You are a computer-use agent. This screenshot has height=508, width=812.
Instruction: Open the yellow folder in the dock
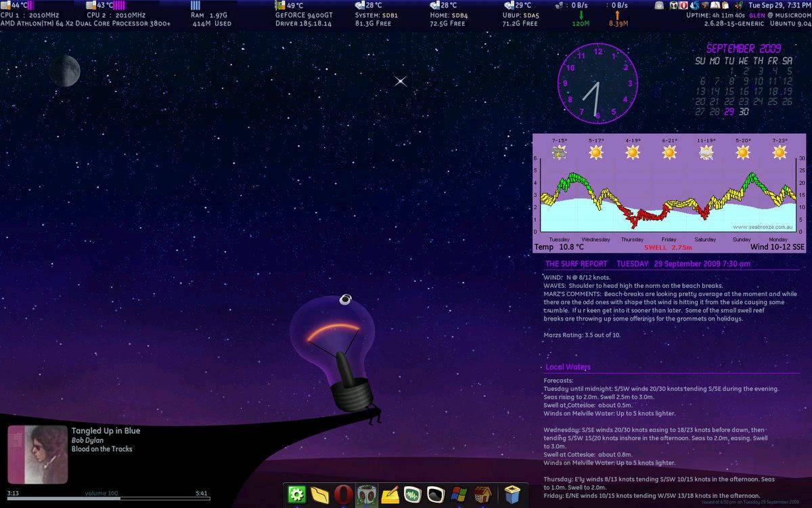320,494
